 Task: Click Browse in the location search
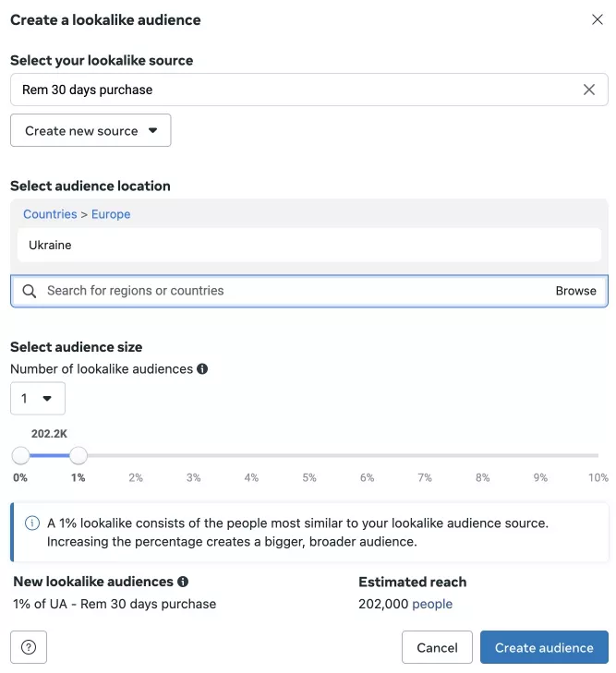point(575,291)
